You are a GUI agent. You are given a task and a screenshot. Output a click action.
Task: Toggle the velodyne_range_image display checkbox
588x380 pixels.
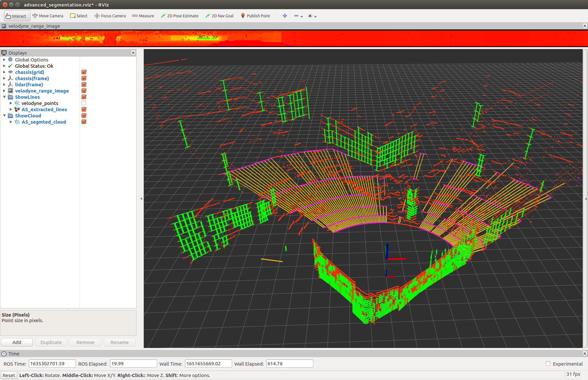[x=84, y=91]
